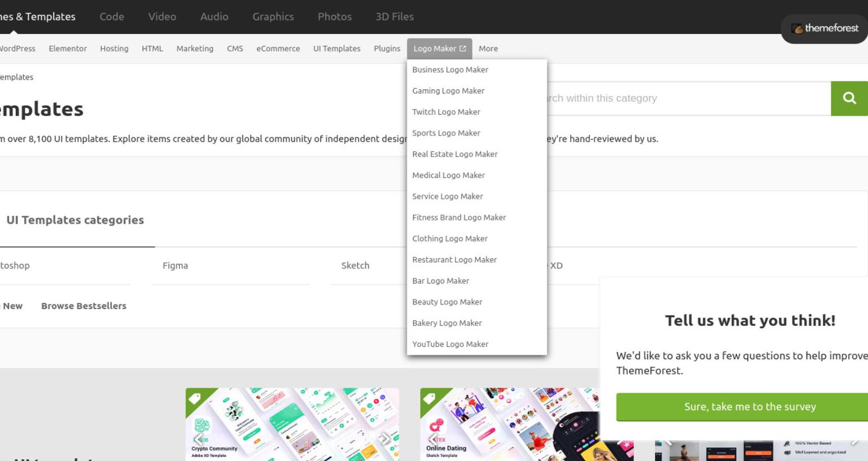Click next arrow on Crypto Community thumbnail
Image resolution: width=868 pixels, height=461 pixels.
384,438
